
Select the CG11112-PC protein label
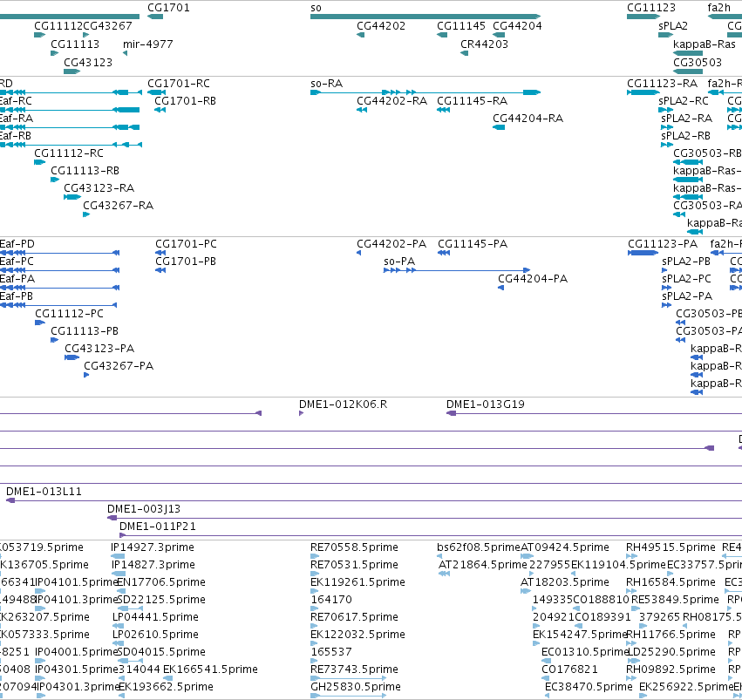click(x=69, y=315)
